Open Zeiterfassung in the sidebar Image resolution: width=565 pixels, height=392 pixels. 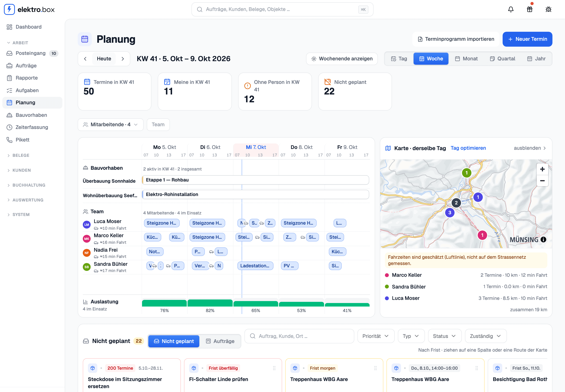(x=32, y=127)
